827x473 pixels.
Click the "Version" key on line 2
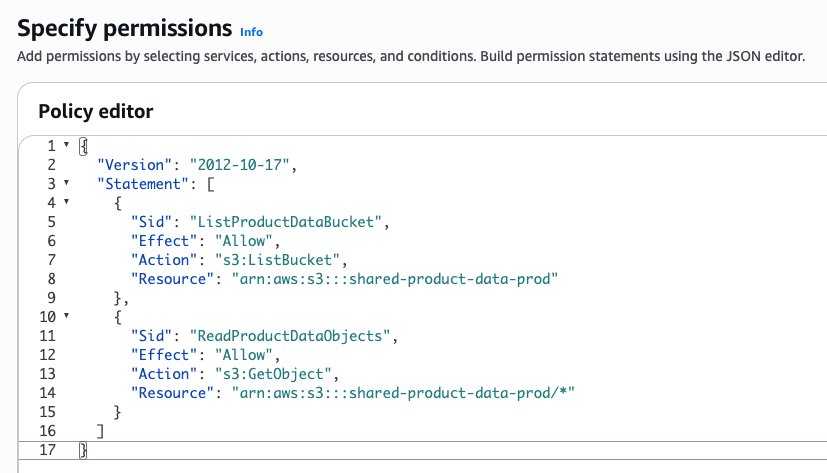[x=135, y=165]
